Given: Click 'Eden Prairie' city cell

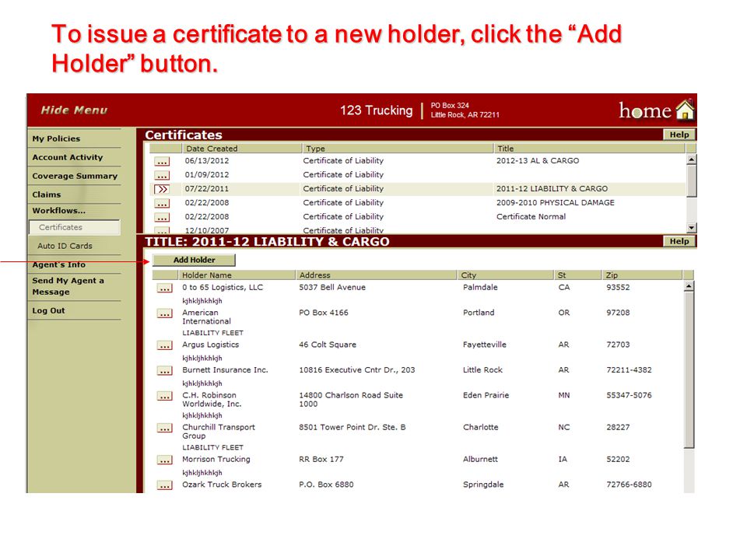Looking at the screenshot, I should click(x=486, y=395).
